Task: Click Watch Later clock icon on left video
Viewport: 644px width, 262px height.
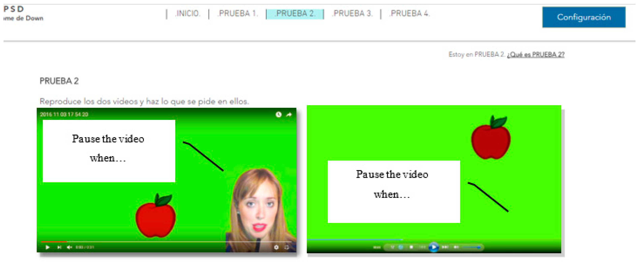Action: tap(279, 114)
